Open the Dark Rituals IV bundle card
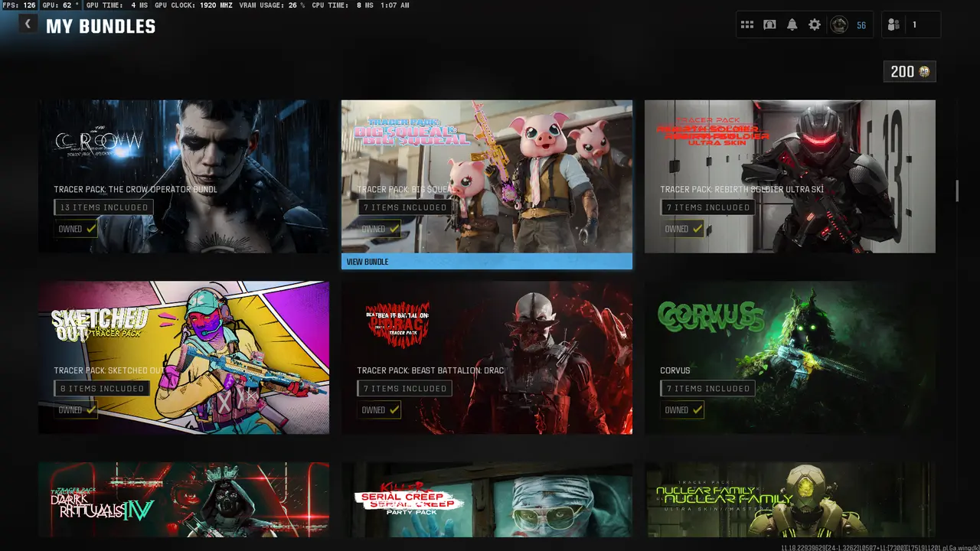980x551 pixels. [184, 500]
